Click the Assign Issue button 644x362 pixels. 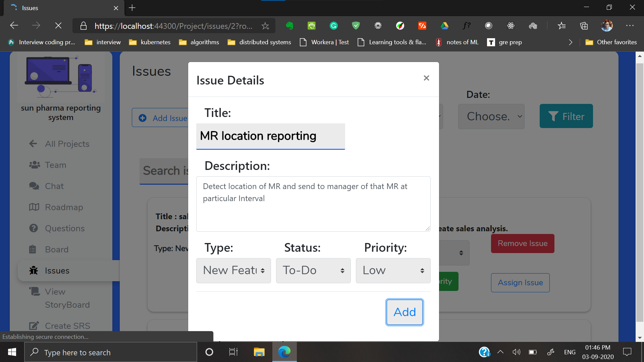pos(520,283)
